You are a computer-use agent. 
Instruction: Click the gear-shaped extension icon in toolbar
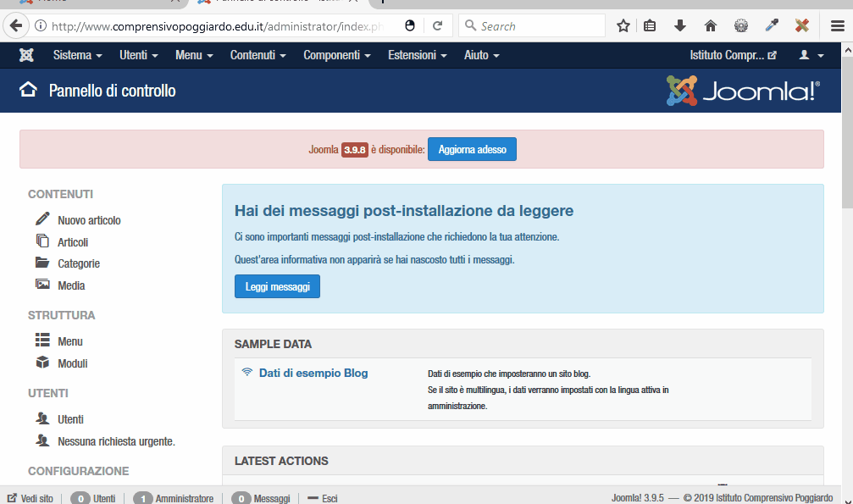(x=741, y=25)
